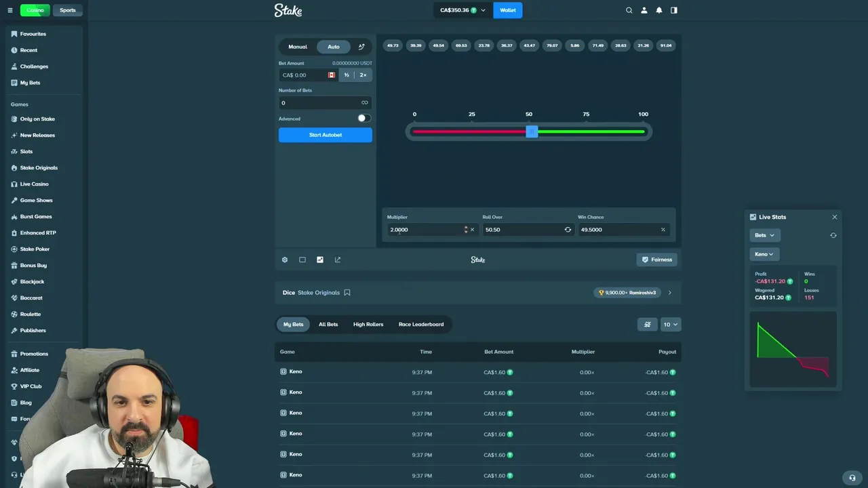Double the bet with 2× button

click(363, 75)
